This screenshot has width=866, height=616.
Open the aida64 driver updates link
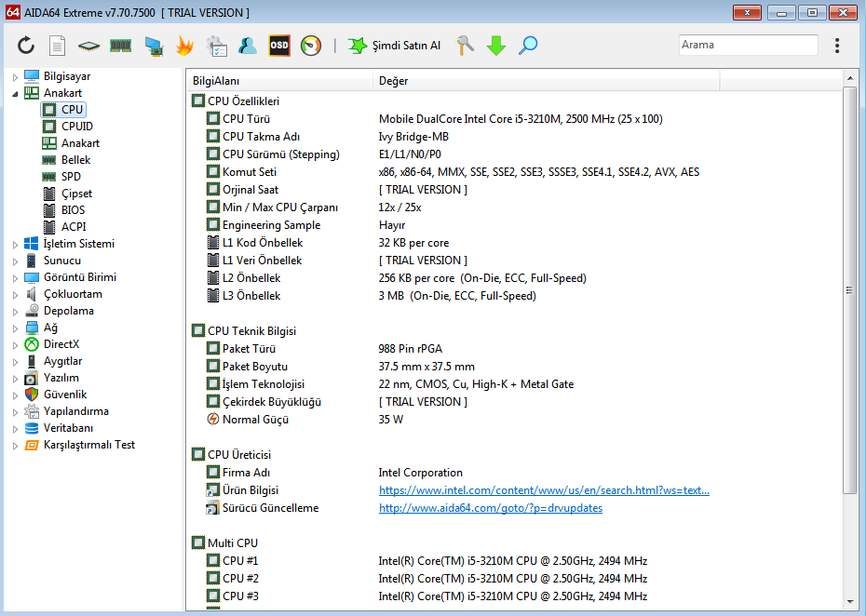(490, 508)
